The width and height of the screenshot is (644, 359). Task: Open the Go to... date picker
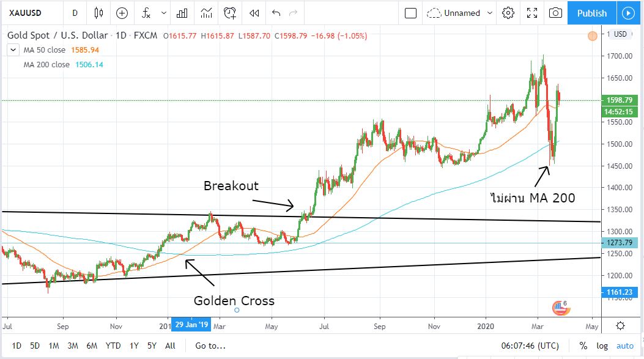coord(210,346)
